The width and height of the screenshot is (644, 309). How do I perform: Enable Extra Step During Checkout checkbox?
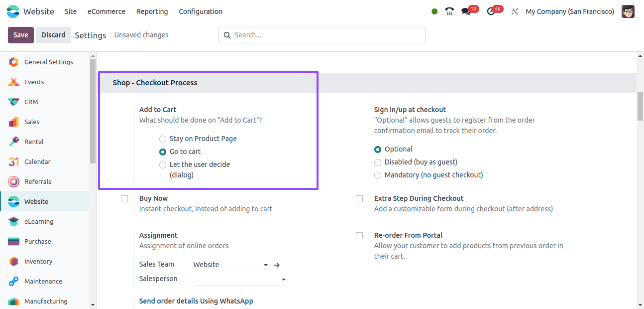(x=359, y=199)
